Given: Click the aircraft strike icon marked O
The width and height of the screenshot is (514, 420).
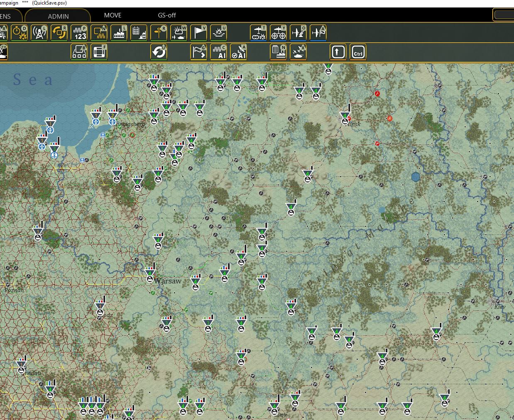Looking at the screenshot, I should (x=299, y=33).
